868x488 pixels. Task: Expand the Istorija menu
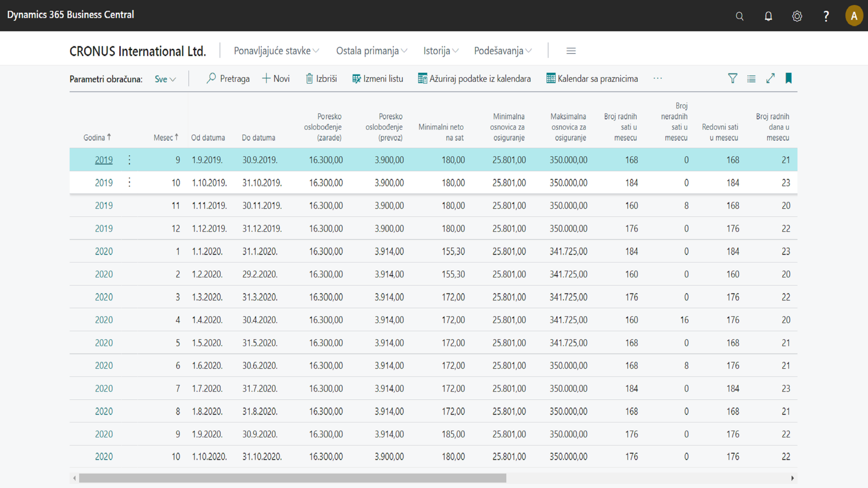pos(441,51)
